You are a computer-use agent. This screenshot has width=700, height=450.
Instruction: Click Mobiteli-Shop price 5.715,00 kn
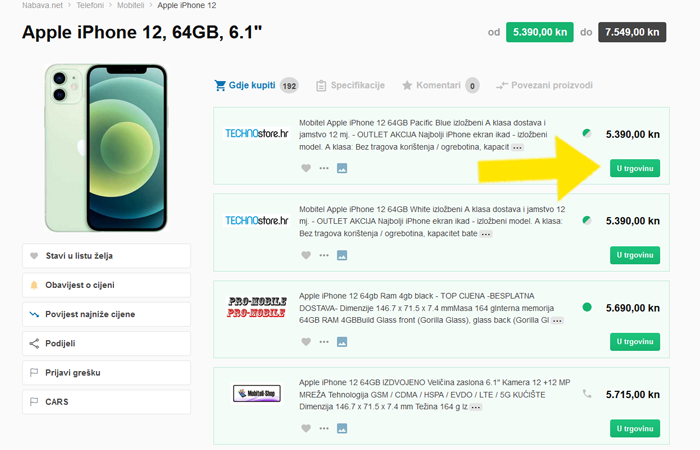[633, 395]
